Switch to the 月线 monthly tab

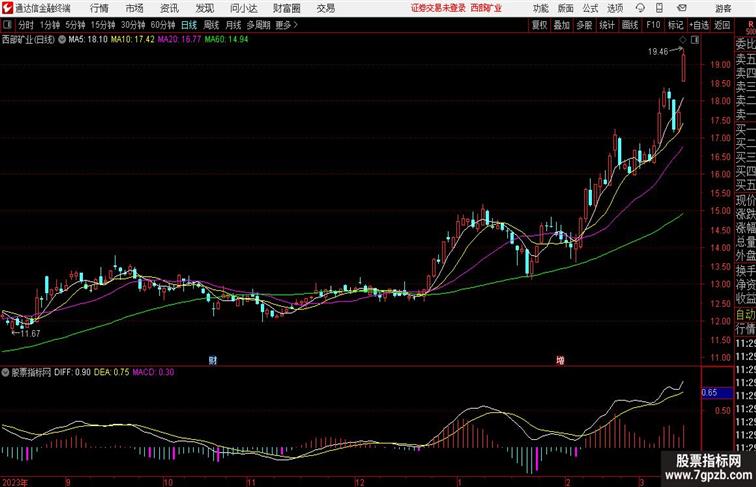pyautogui.click(x=233, y=25)
